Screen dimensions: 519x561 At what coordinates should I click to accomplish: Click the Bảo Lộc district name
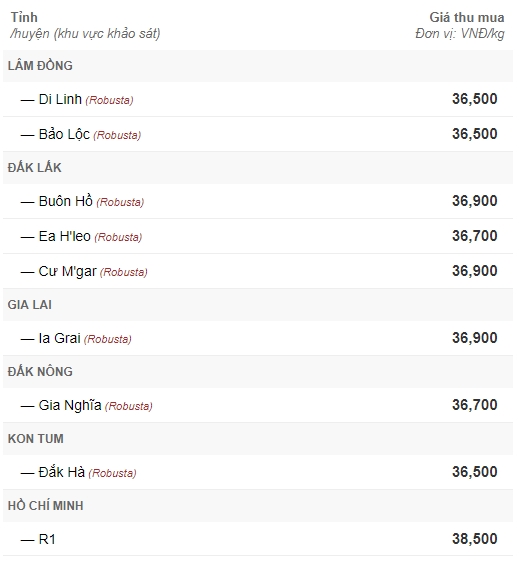coord(64,134)
